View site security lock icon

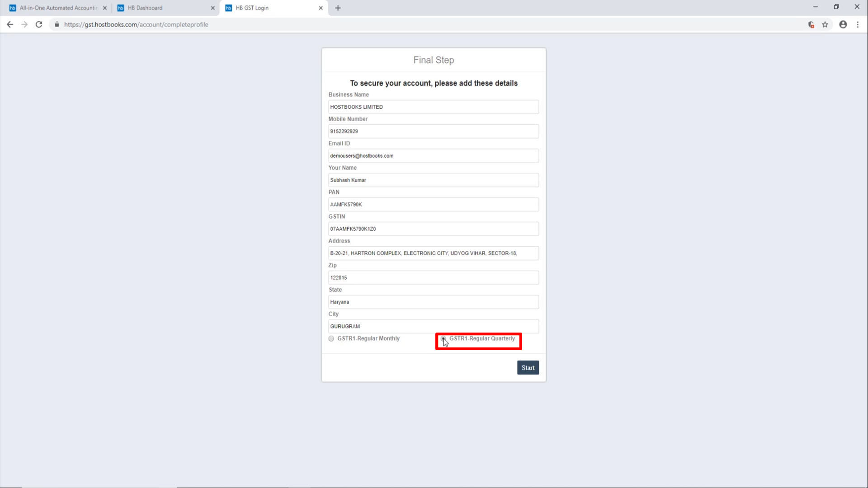(x=57, y=24)
